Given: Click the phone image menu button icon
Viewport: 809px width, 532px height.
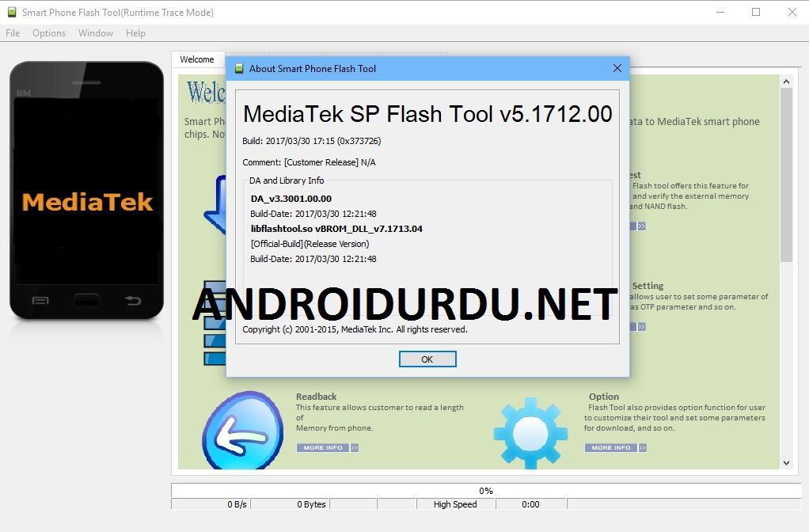Looking at the screenshot, I should 40,300.
